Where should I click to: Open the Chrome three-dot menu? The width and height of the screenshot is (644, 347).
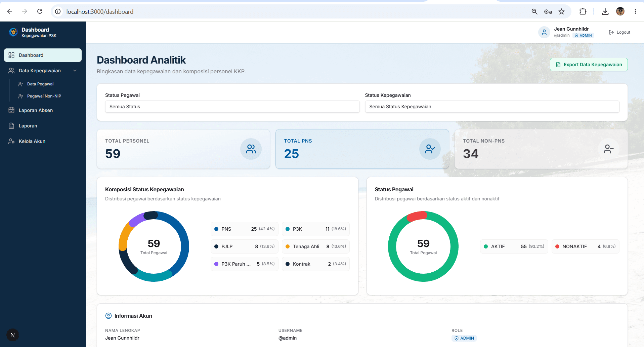pyautogui.click(x=635, y=11)
